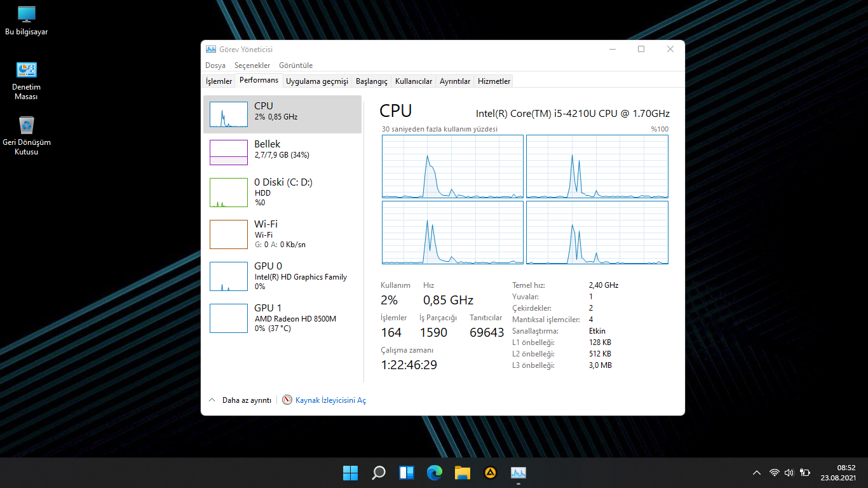Show hidden system tray icons
Viewport: 868px width, 488px height.
click(756, 473)
